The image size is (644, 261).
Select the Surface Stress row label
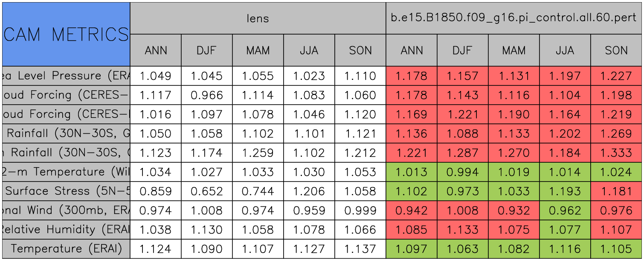point(66,191)
